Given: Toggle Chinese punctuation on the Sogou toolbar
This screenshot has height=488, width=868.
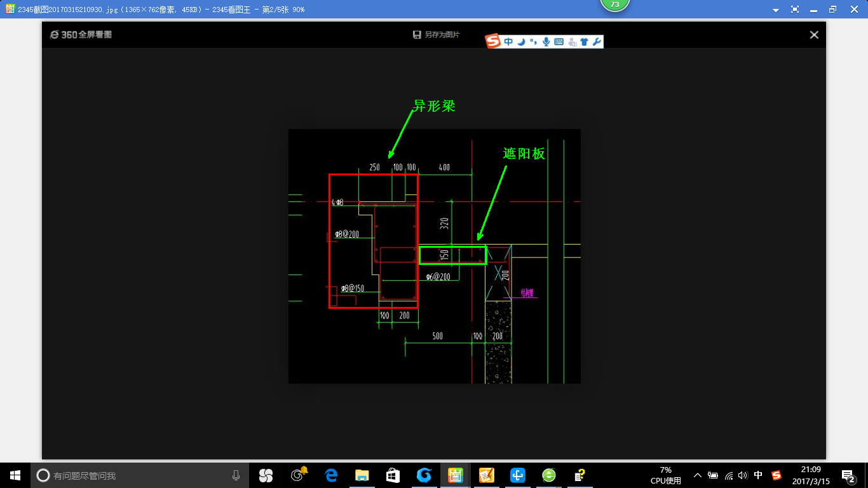Looking at the screenshot, I should (534, 42).
